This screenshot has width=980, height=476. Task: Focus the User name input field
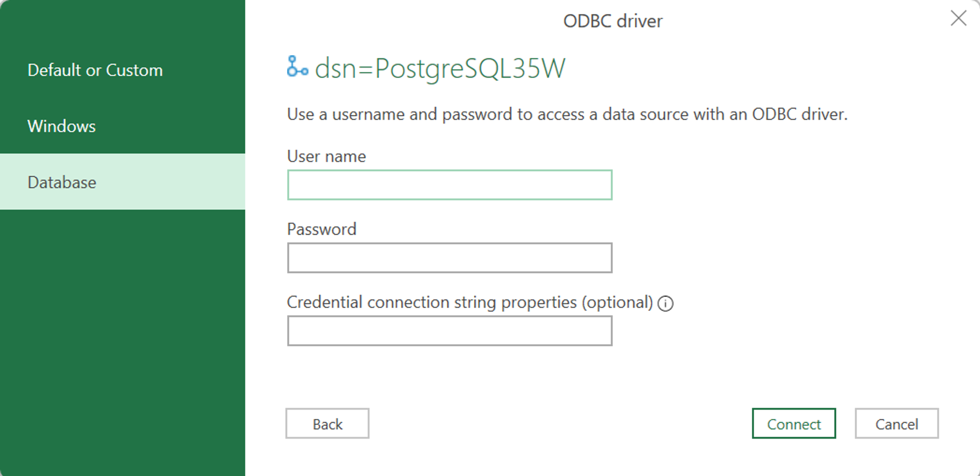pos(450,185)
